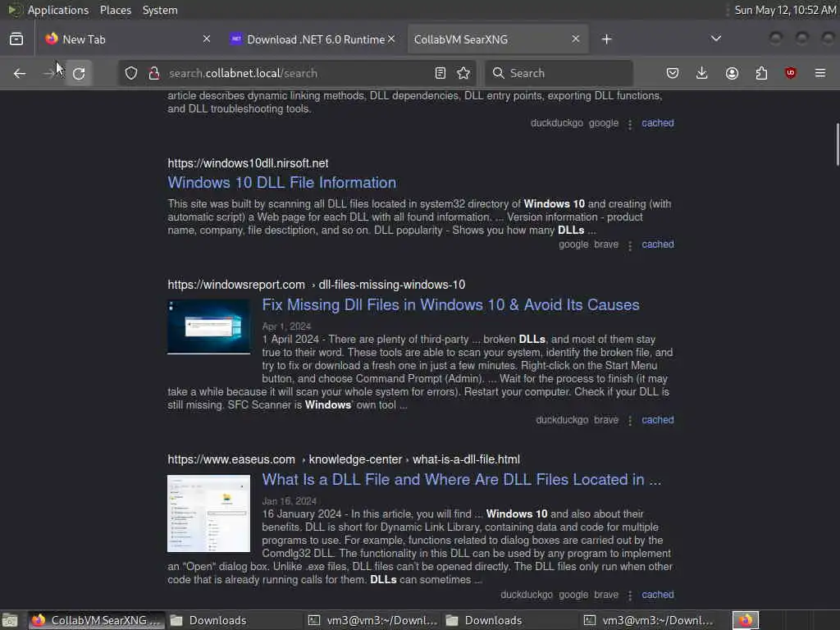Click the Firefox icon at taskbar right

[745, 620]
